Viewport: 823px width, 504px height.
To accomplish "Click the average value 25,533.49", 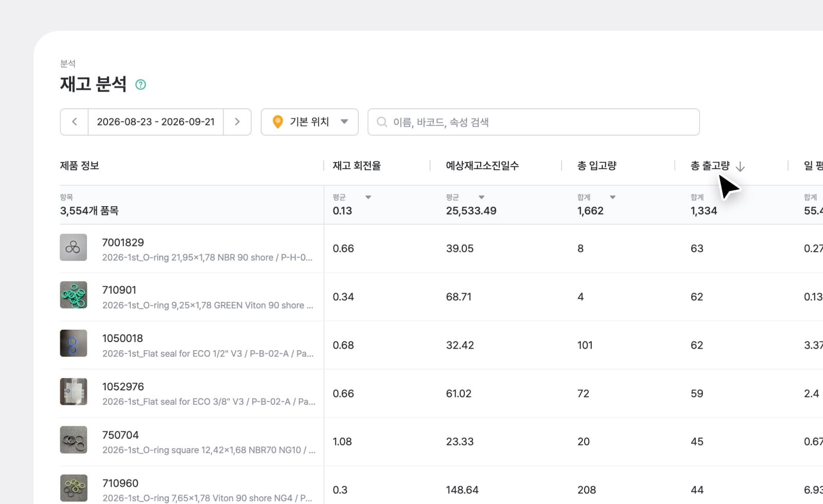I will coord(471,211).
